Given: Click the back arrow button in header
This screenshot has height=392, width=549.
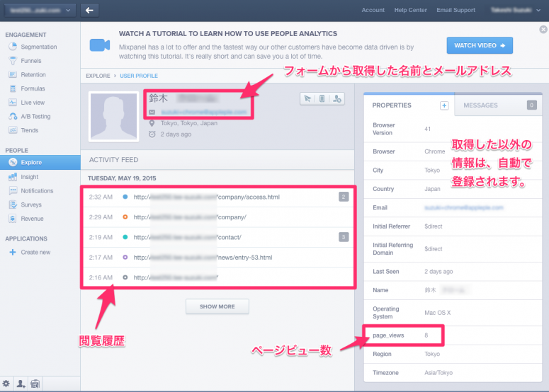Looking at the screenshot, I should pyautogui.click(x=89, y=10).
